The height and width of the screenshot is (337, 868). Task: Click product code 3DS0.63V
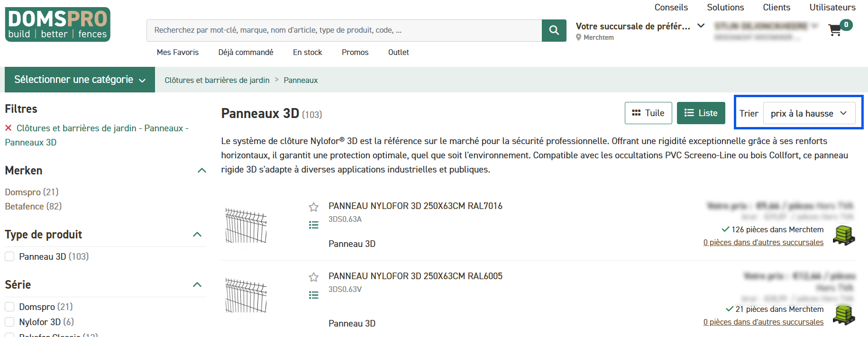coord(345,289)
